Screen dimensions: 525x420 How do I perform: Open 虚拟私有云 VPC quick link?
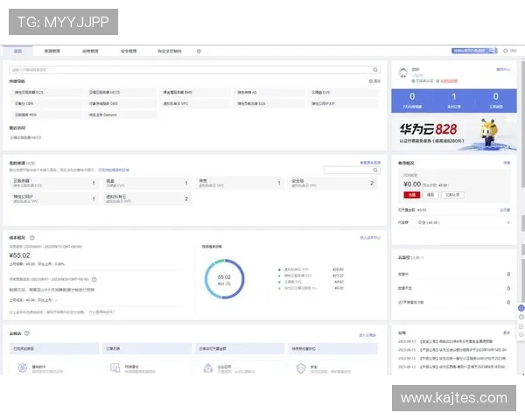tap(178, 102)
